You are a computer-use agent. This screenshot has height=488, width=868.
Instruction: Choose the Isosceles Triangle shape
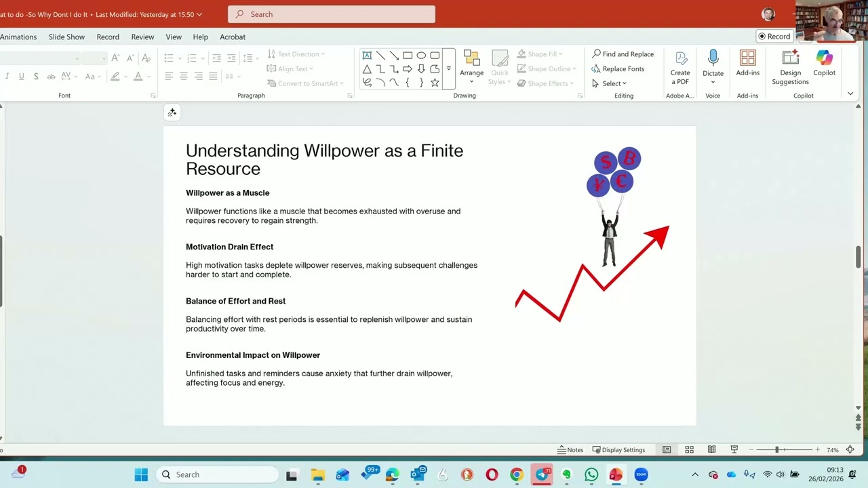[367, 69]
